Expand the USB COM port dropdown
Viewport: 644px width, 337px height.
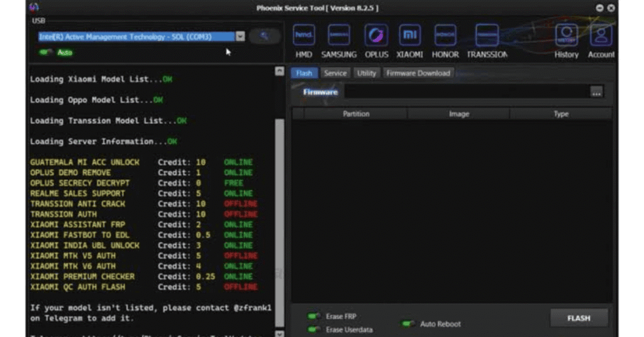pos(240,36)
